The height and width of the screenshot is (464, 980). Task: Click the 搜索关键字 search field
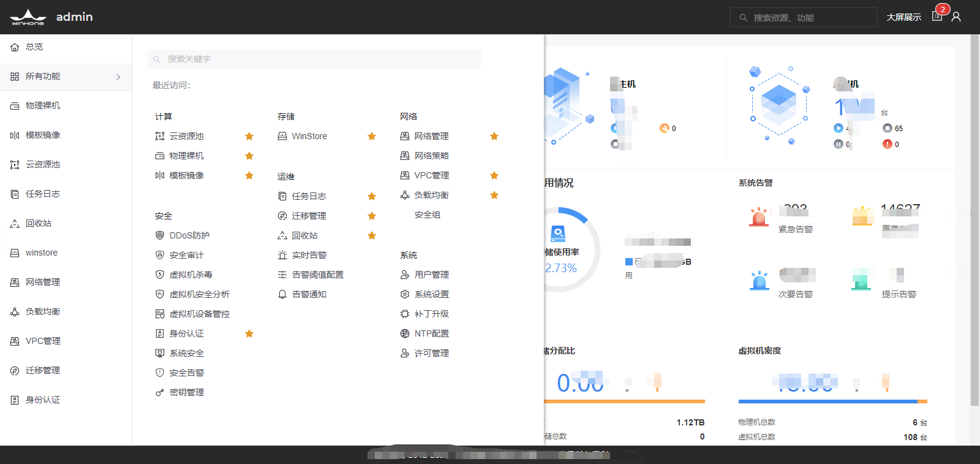pos(314,59)
